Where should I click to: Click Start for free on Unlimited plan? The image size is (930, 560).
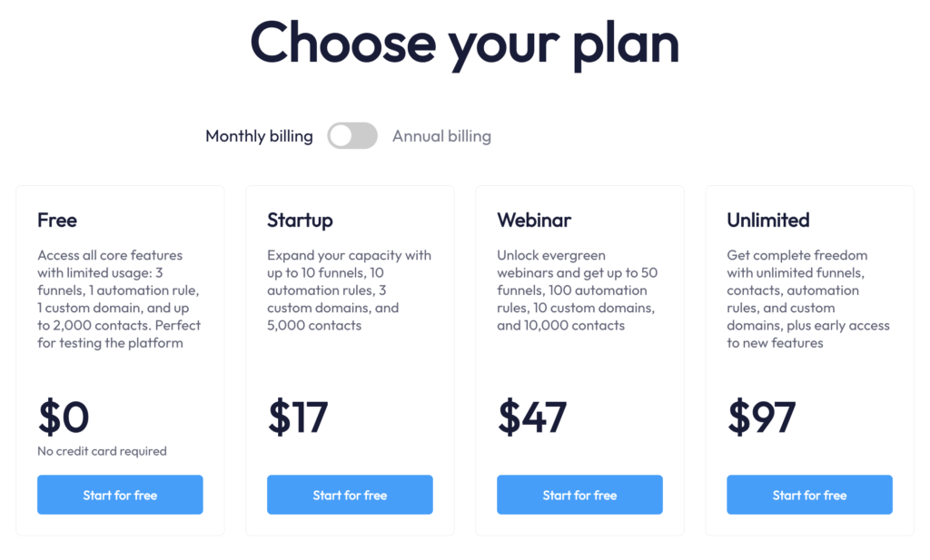(x=809, y=495)
